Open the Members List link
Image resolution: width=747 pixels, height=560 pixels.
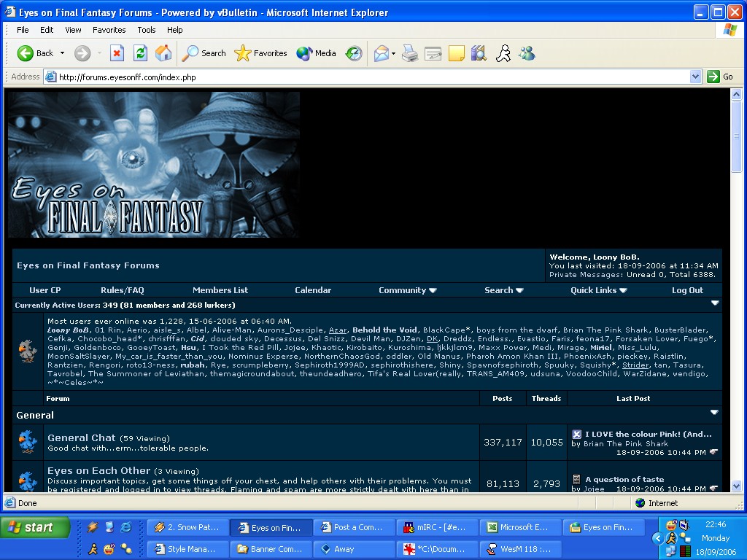220,290
